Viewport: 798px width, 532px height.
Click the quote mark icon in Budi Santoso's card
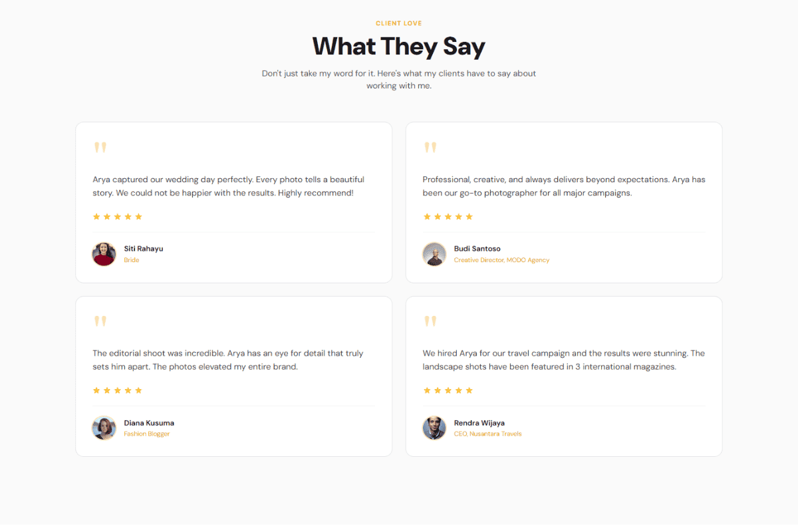[x=430, y=147]
